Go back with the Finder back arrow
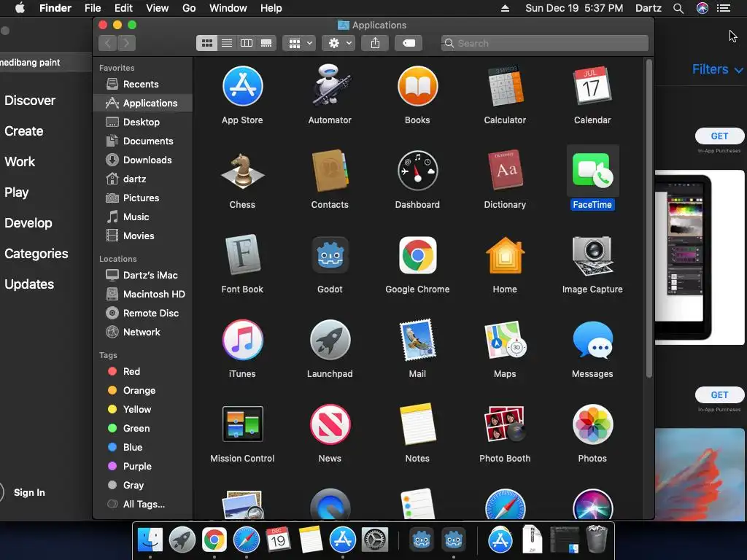747x560 pixels. click(x=108, y=43)
